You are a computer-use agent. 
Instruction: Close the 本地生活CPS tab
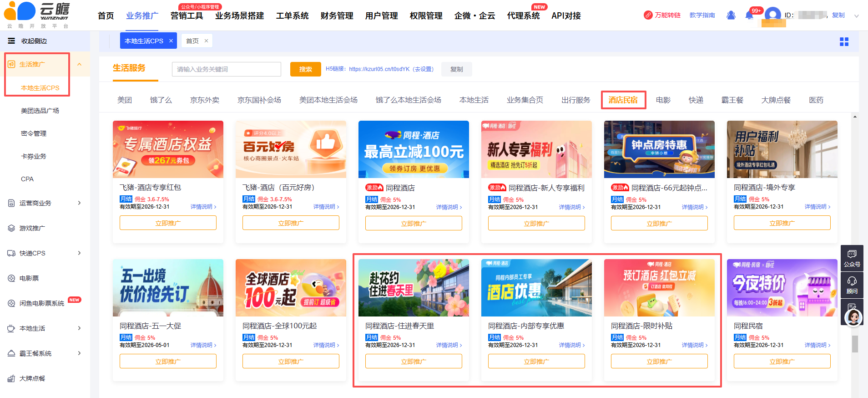click(x=171, y=41)
